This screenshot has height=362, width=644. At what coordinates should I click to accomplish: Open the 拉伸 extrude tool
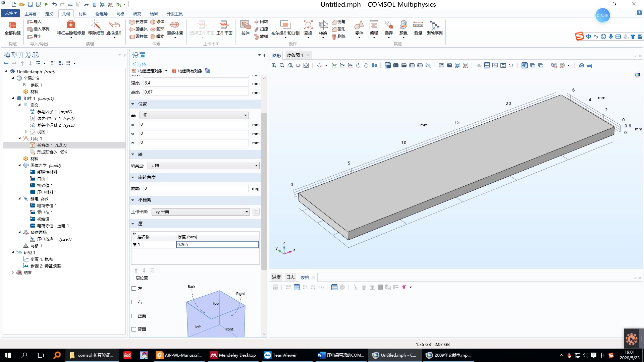point(245,27)
